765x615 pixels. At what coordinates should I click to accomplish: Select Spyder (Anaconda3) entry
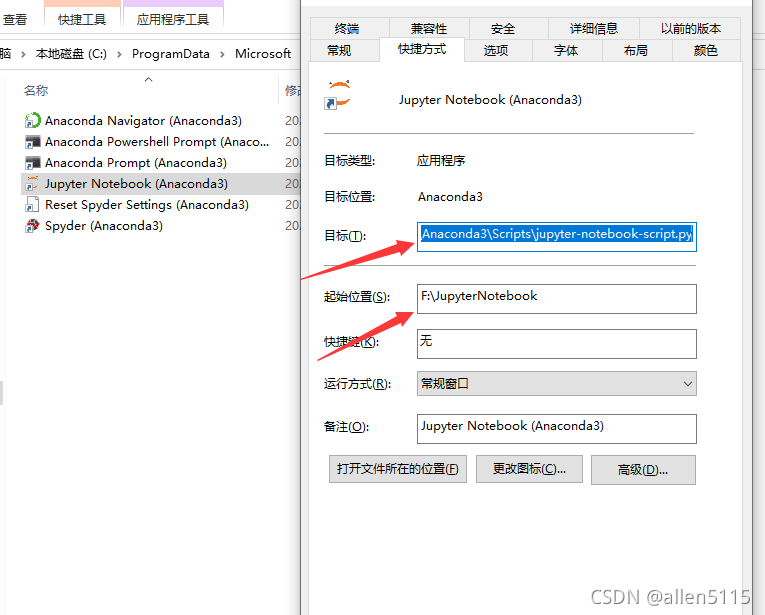tap(104, 226)
